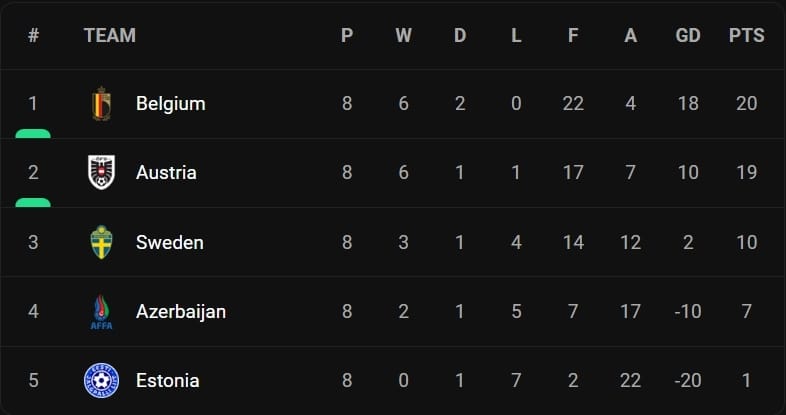Sort table by PTS column header

point(746,35)
